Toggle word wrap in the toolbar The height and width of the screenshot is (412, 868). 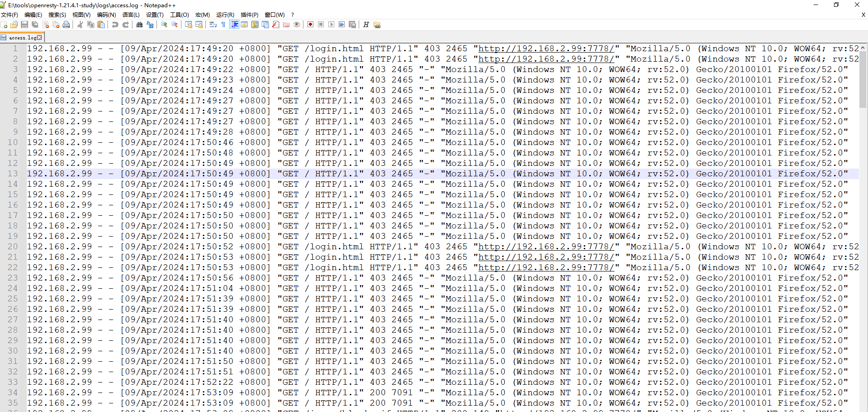[x=213, y=24]
